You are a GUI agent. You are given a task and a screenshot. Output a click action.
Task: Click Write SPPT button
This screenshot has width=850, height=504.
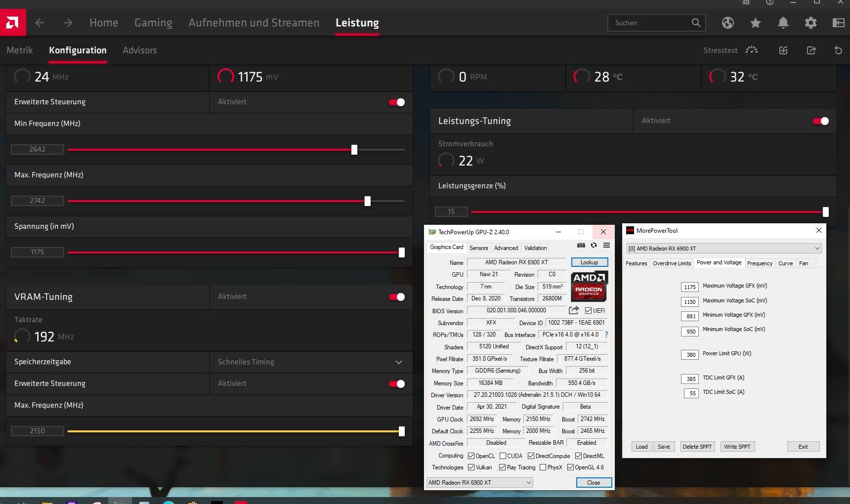pos(737,447)
